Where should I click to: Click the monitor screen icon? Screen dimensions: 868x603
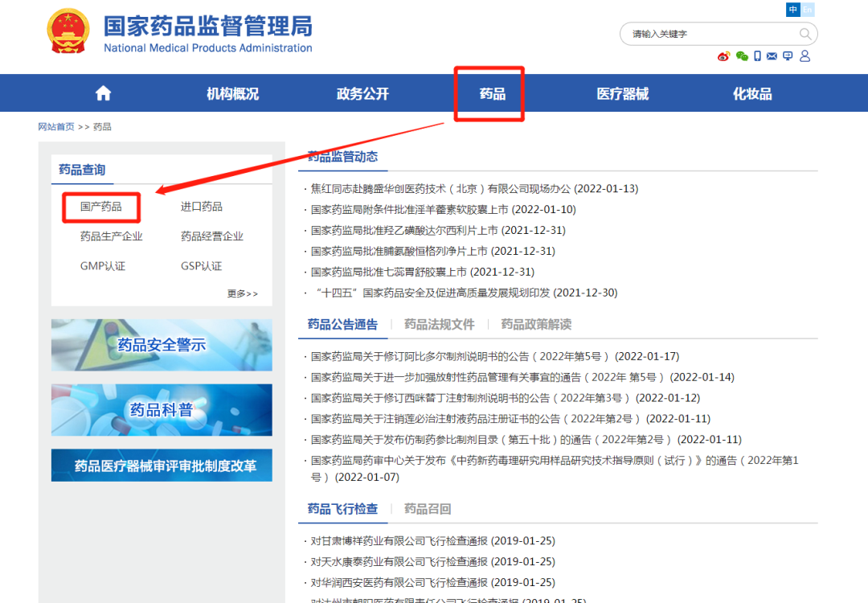coord(788,56)
